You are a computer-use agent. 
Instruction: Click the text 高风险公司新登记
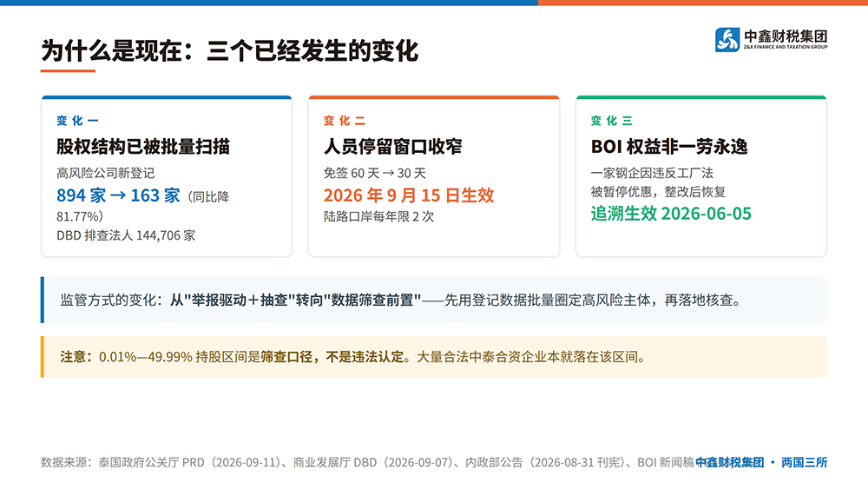(x=106, y=174)
